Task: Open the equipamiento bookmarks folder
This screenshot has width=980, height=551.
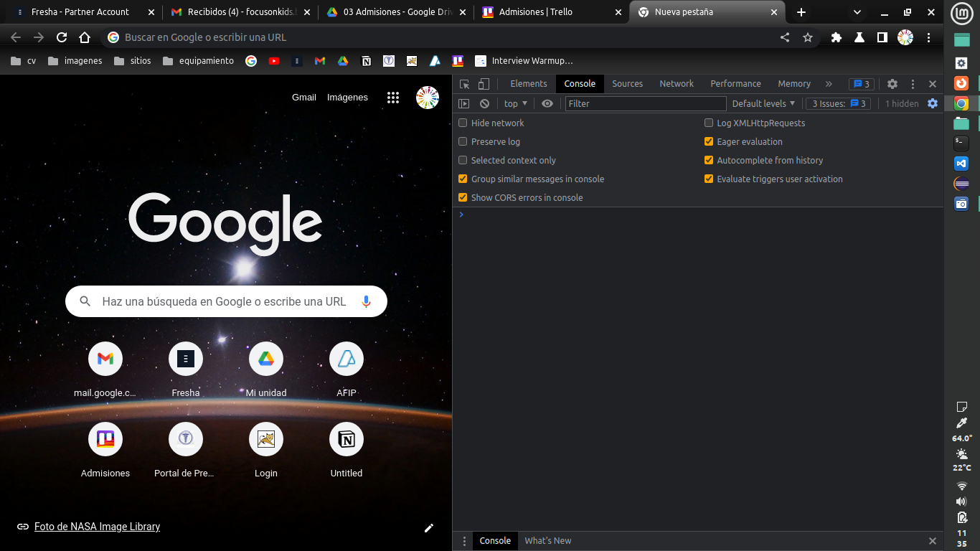Action: (x=199, y=61)
